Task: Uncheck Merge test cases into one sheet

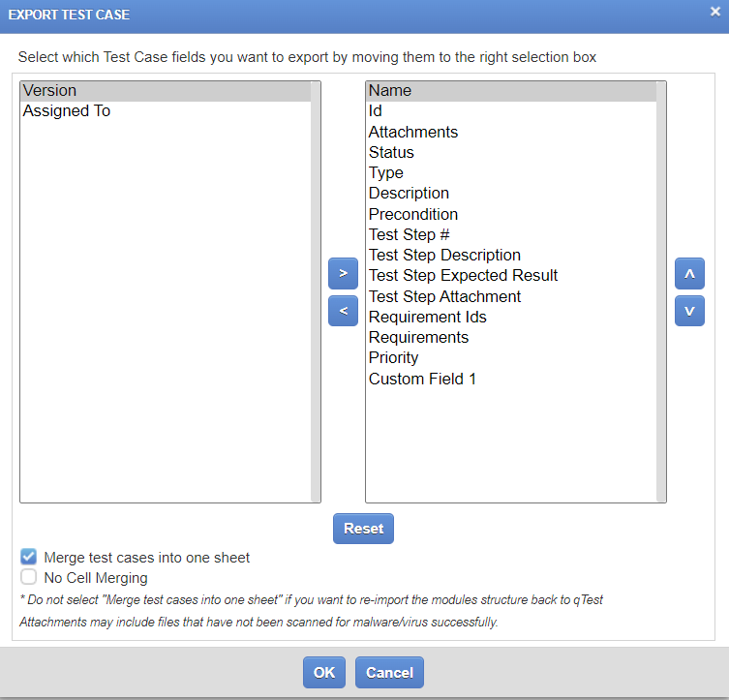Action: (29, 558)
